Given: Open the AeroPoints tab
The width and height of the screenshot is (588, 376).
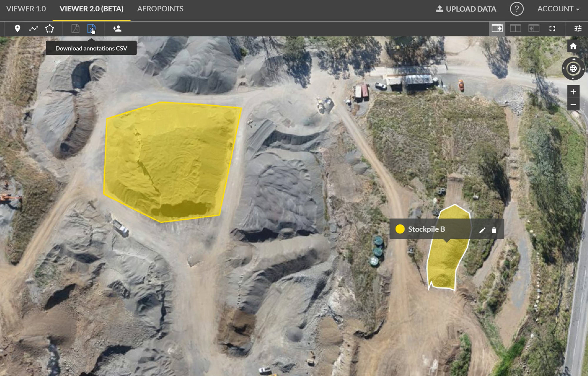Looking at the screenshot, I should tap(160, 9).
